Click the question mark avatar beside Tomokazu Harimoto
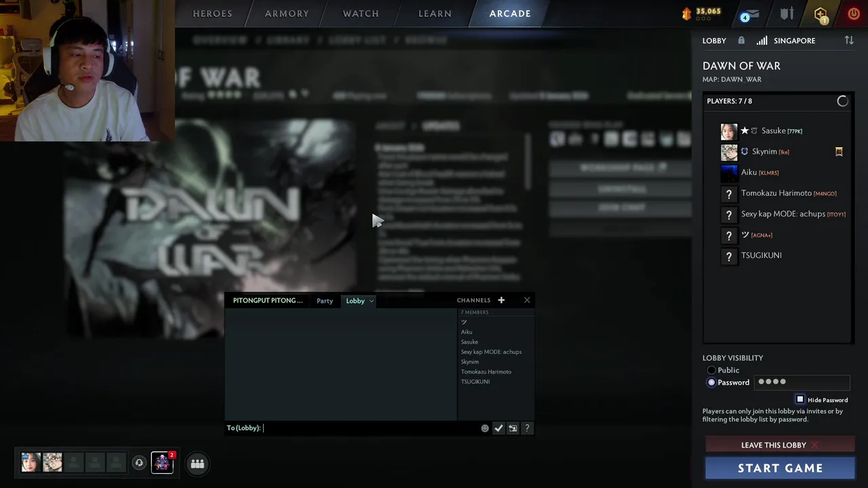 tap(729, 194)
